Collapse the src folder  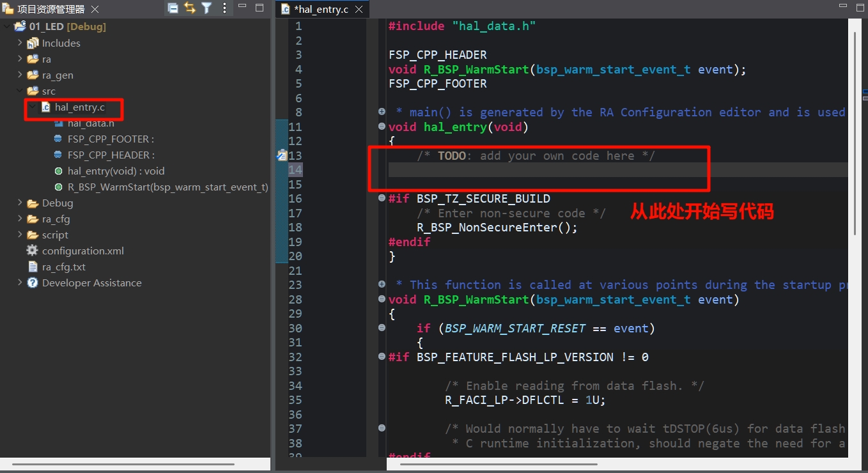[20, 91]
